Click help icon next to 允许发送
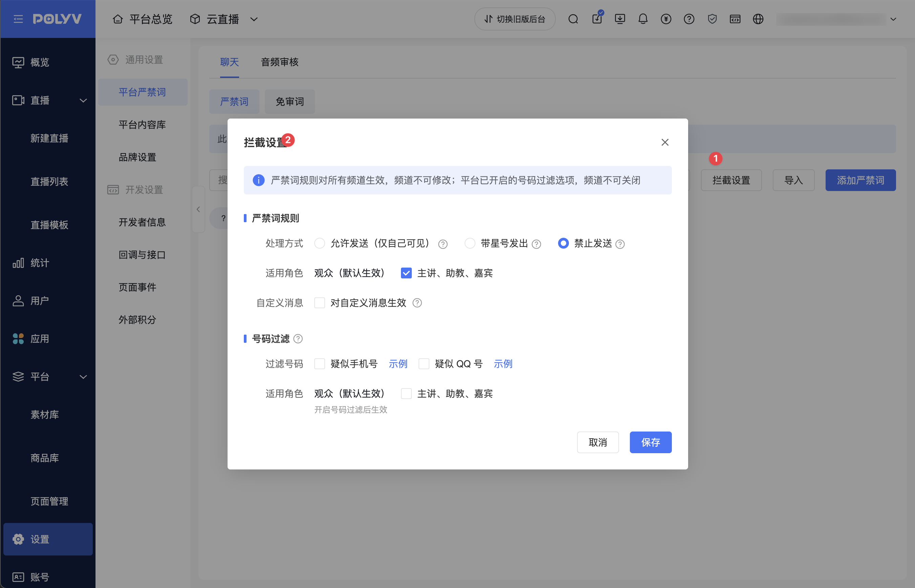This screenshot has height=588, width=915. click(x=443, y=244)
